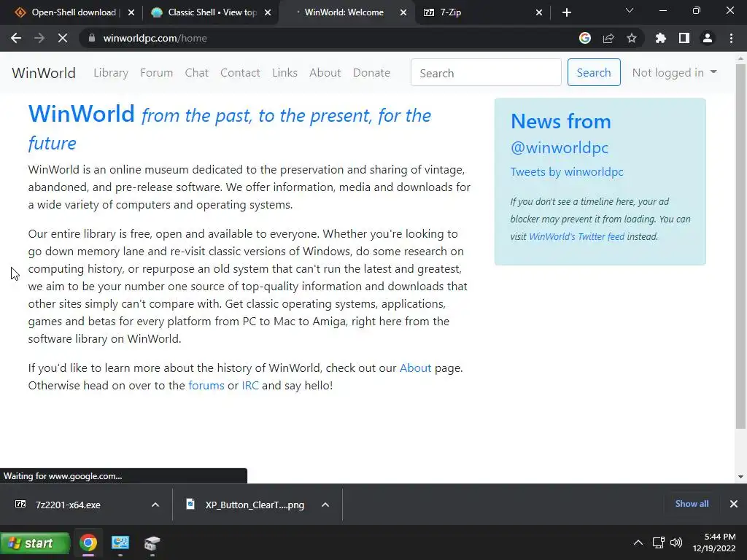The width and height of the screenshot is (747, 560).
Task: Expand options for 7z2201-x64.exe download
Action: tap(155, 505)
